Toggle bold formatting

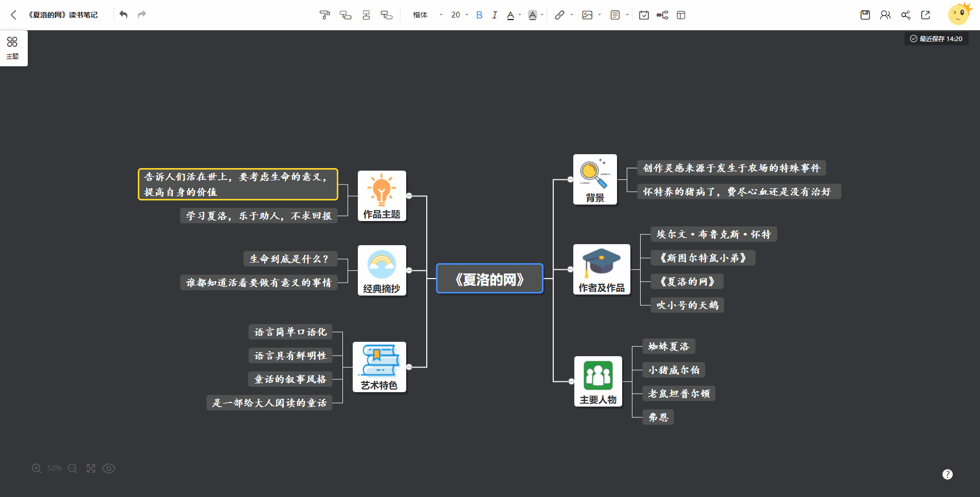click(x=479, y=15)
